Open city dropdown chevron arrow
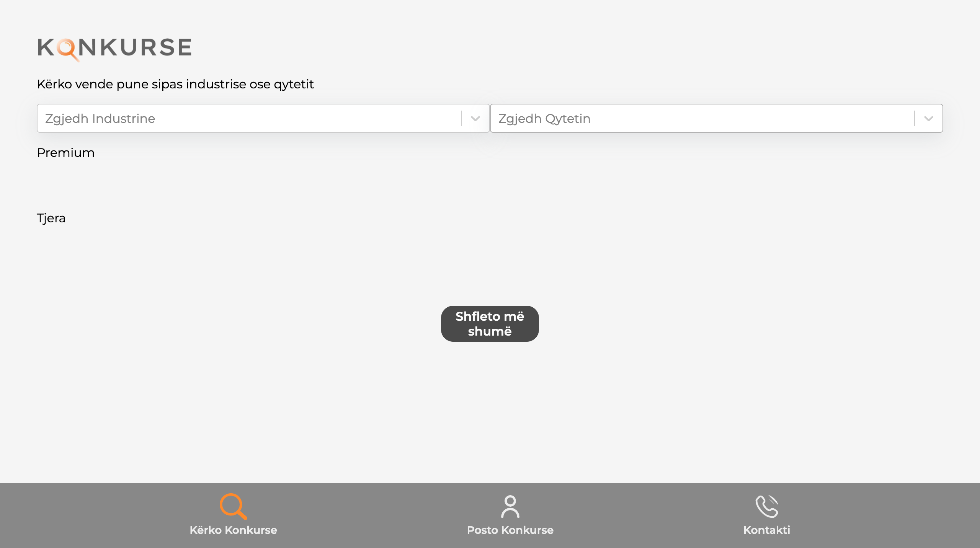980x548 pixels. [928, 119]
